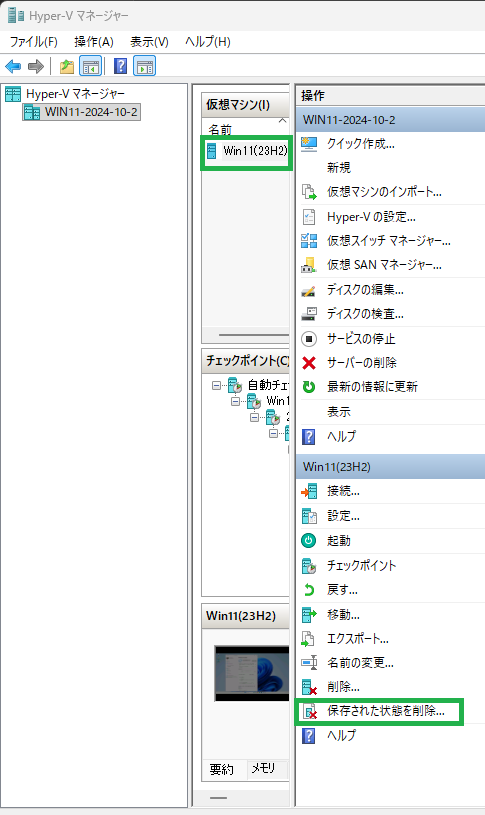Collapse Win11(23H2) actions section header
This screenshot has height=815, width=485.
(x=391, y=466)
